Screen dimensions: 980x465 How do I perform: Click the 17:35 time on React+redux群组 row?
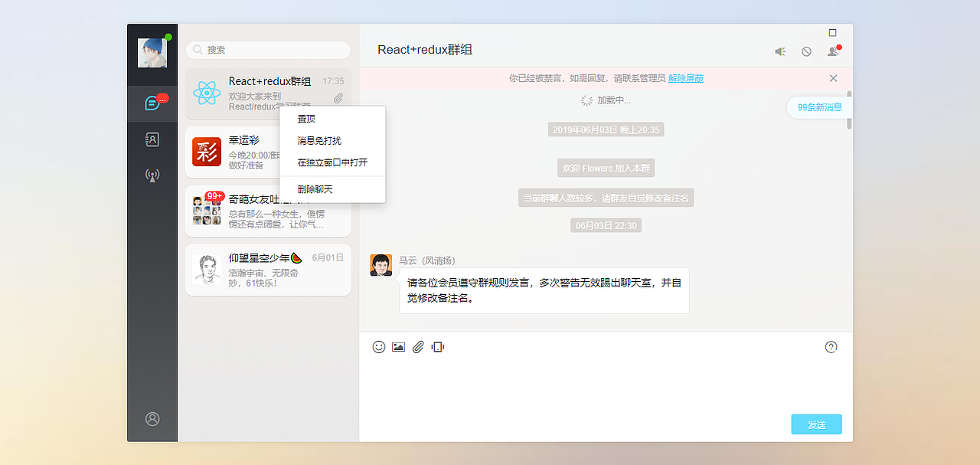[x=333, y=81]
